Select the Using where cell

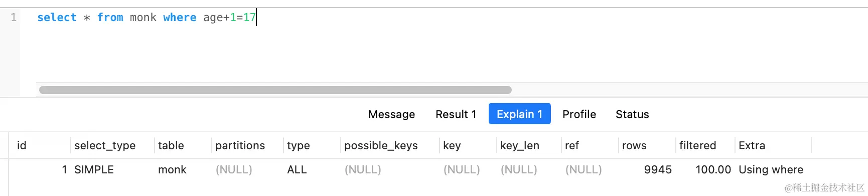(771, 170)
